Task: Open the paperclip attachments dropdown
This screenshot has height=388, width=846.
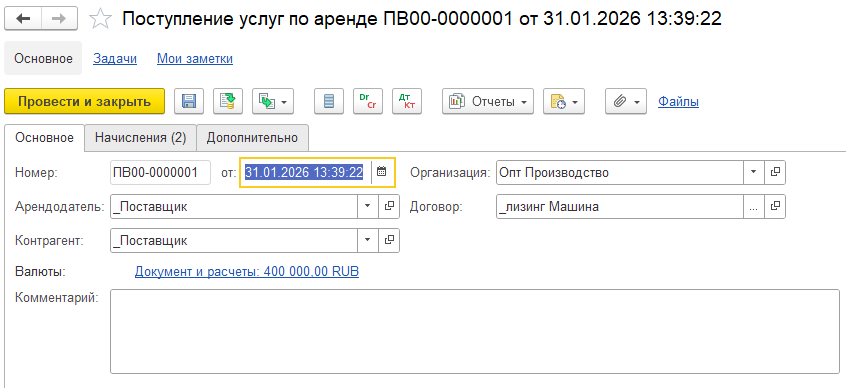Action: pyautogui.click(x=626, y=101)
